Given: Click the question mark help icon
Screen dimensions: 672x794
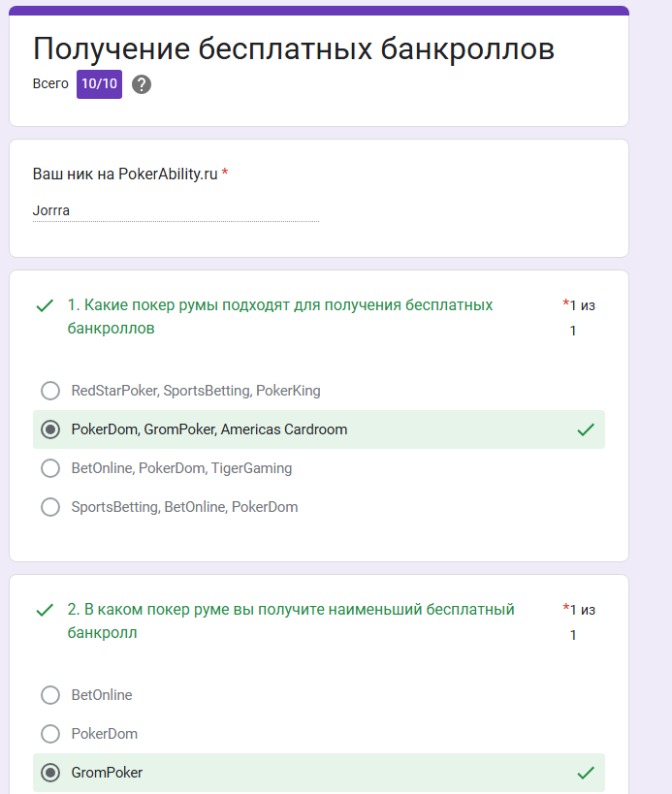Looking at the screenshot, I should 142,84.
